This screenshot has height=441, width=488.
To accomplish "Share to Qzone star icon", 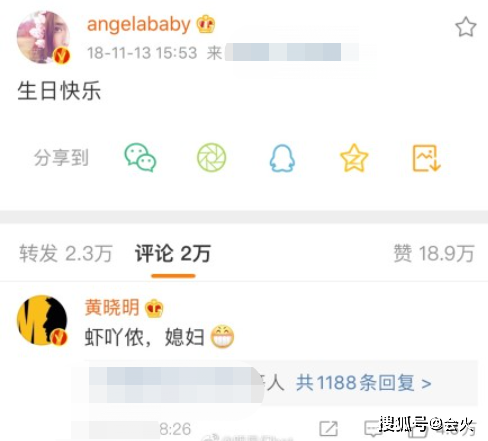I will (x=354, y=158).
